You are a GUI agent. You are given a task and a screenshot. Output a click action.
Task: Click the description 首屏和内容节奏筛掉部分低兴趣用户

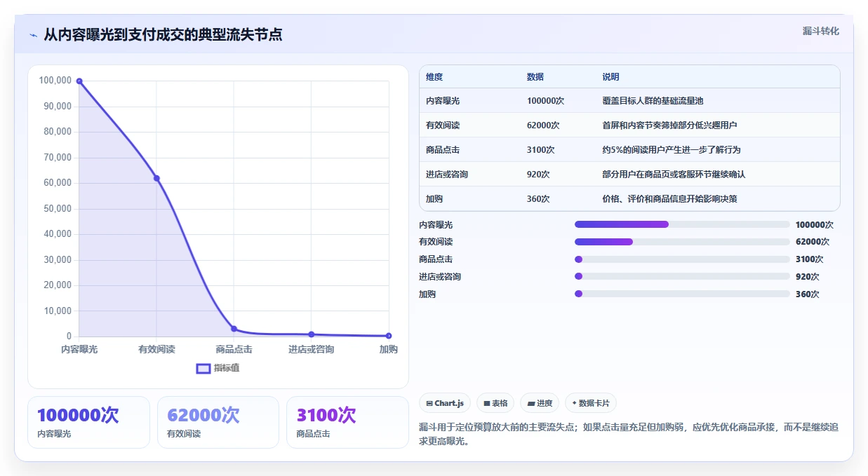[x=669, y=125]
